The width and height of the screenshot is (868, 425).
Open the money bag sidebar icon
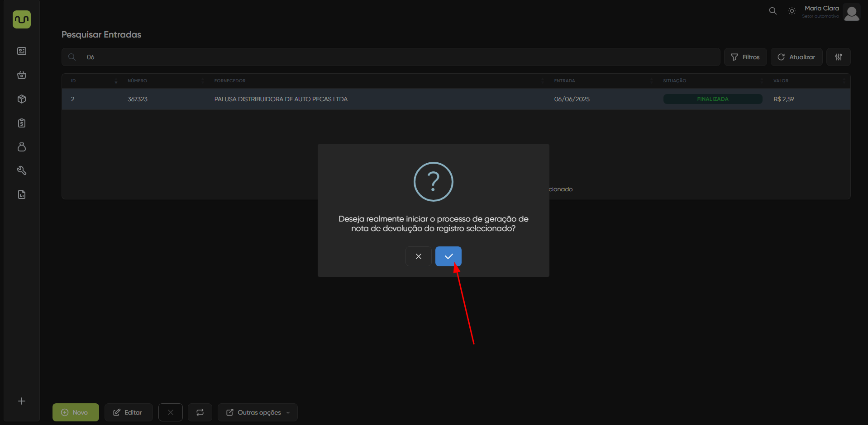coord(22,147)
